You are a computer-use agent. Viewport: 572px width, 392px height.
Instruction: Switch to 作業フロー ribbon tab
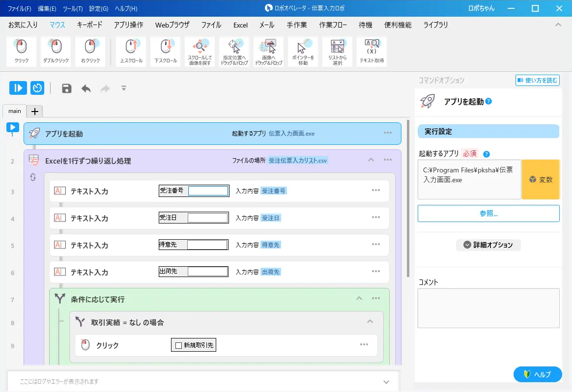tap(333, 25)
